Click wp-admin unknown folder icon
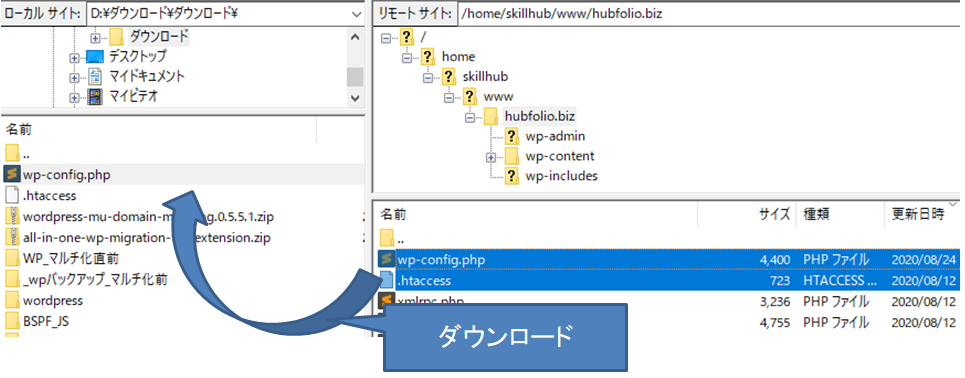 (x=512, y=136)
